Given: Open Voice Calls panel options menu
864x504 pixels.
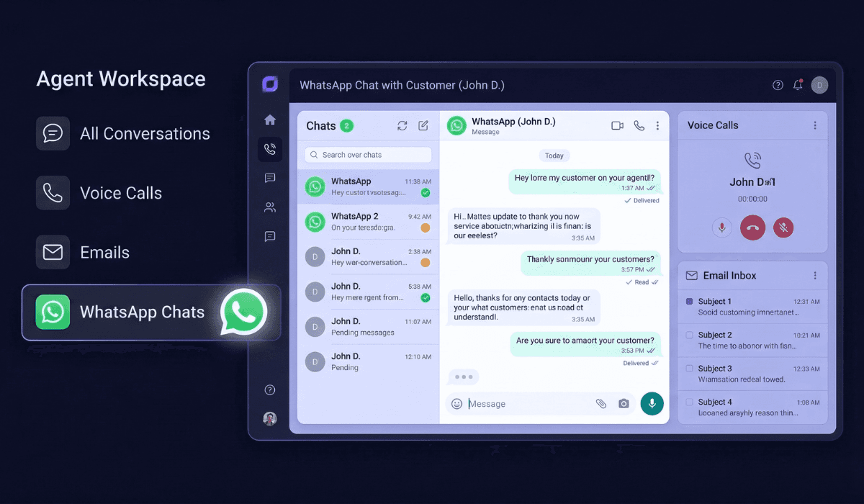Looking at the screenshot, I should [815, 125].
